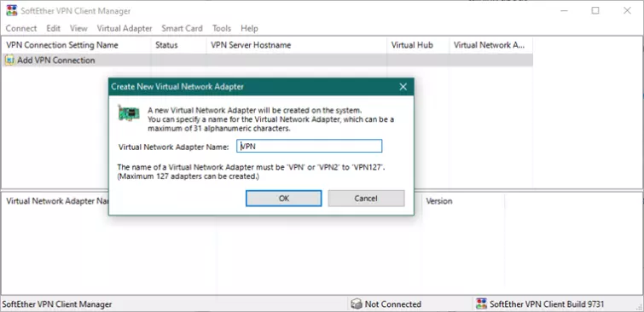Open the Edit menu
This screenshot has height=312, width=644.
coord(54,28)
